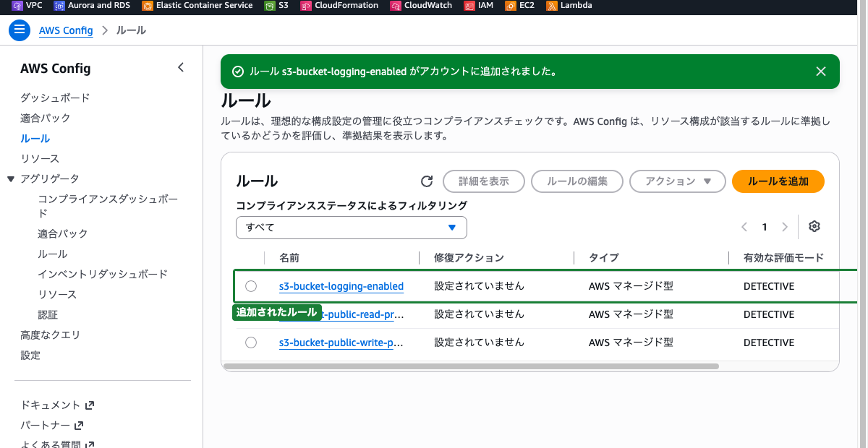Open パートナー external link
Image resolution: width=868 pixels, height=448 pixels.
[52, 425]
